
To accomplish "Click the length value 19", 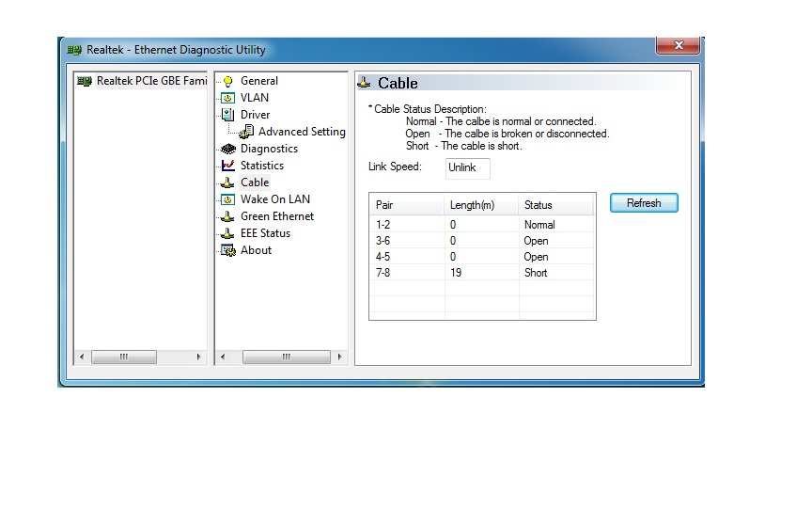I will pos(456,273).
